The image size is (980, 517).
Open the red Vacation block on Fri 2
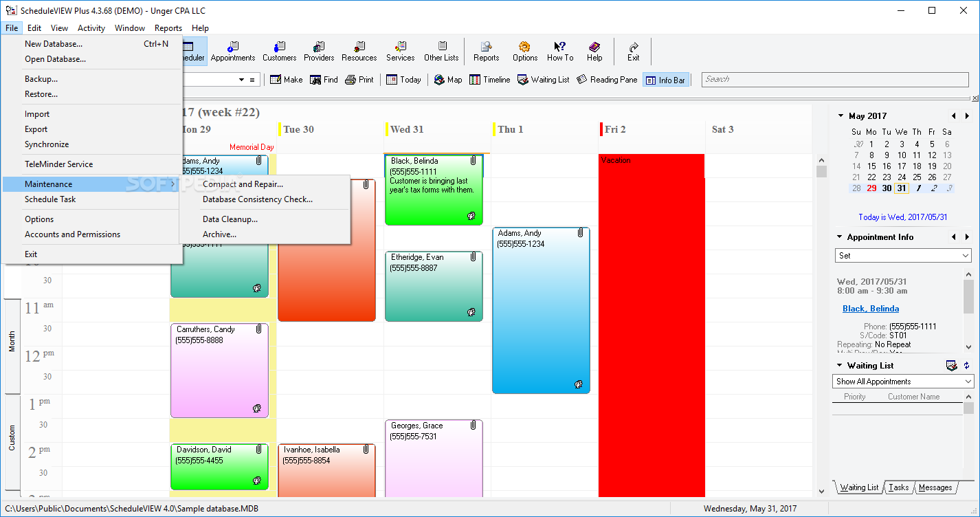[652, 324]
